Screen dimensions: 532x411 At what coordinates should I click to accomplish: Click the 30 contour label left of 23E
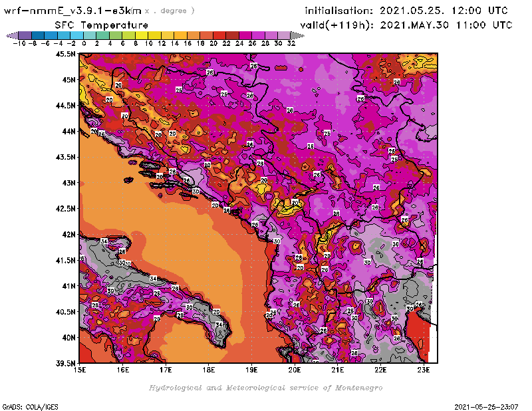pos(410,308)
